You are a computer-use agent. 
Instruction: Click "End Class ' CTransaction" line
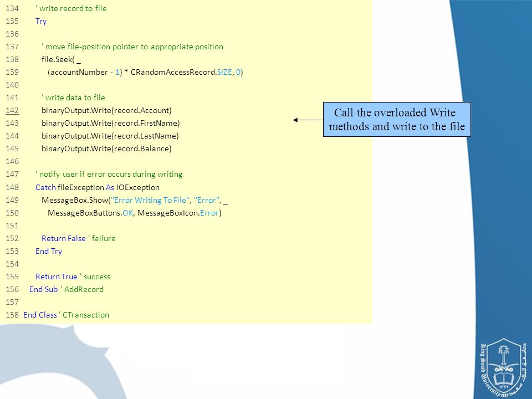tap(66, 315)
